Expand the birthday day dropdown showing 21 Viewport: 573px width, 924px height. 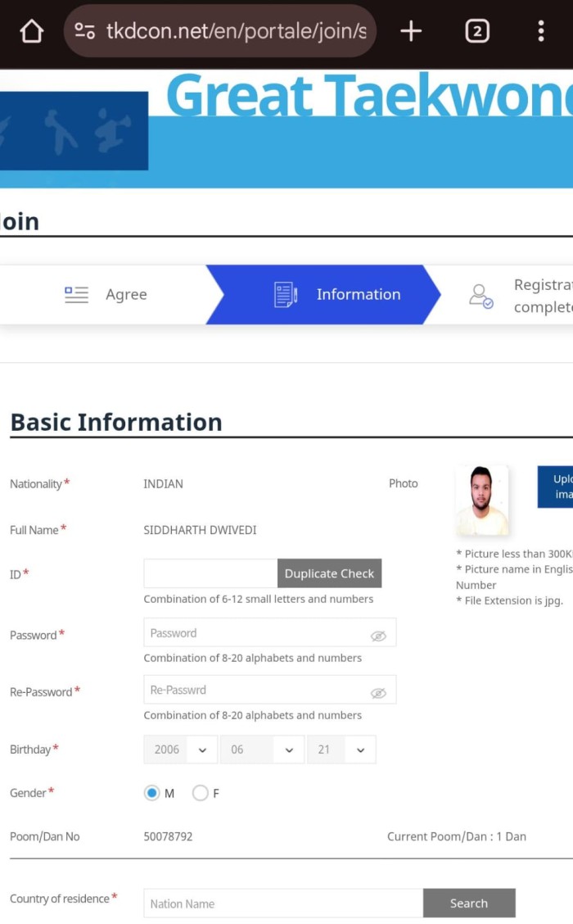341,750
